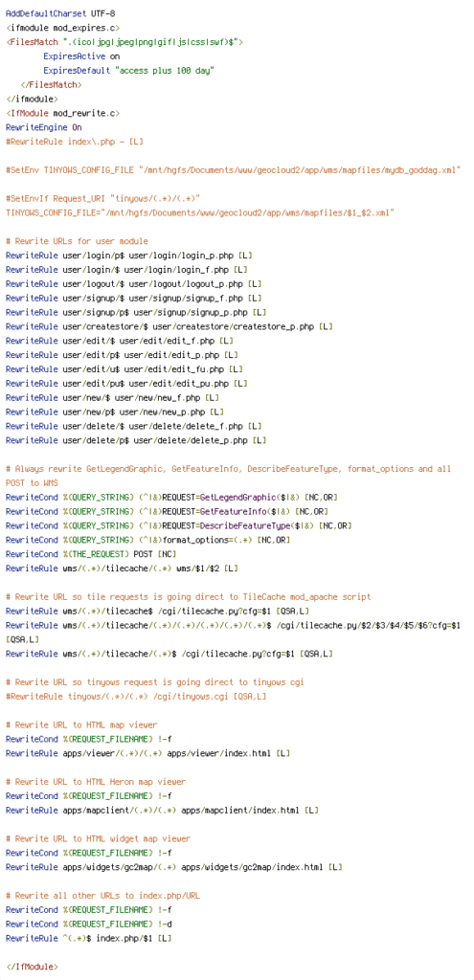
Task: Click the AddDefaultCharset UTF-8 line
Action: [60, 13]
